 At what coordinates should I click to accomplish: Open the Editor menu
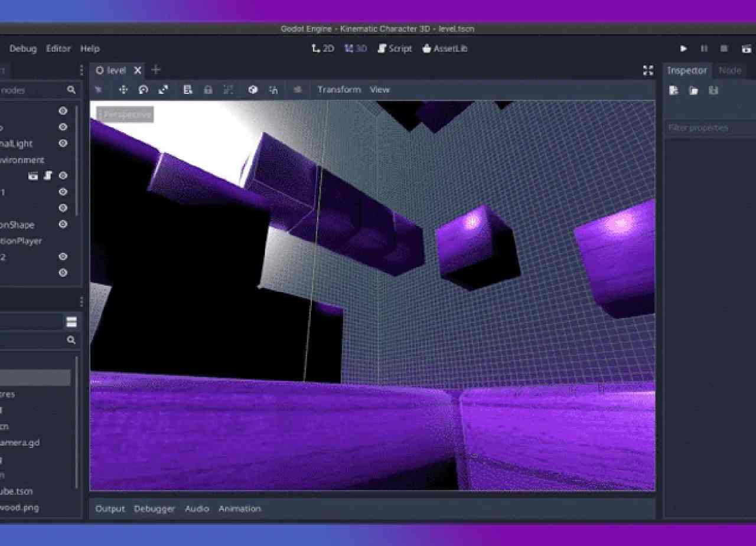coord(58,49)
